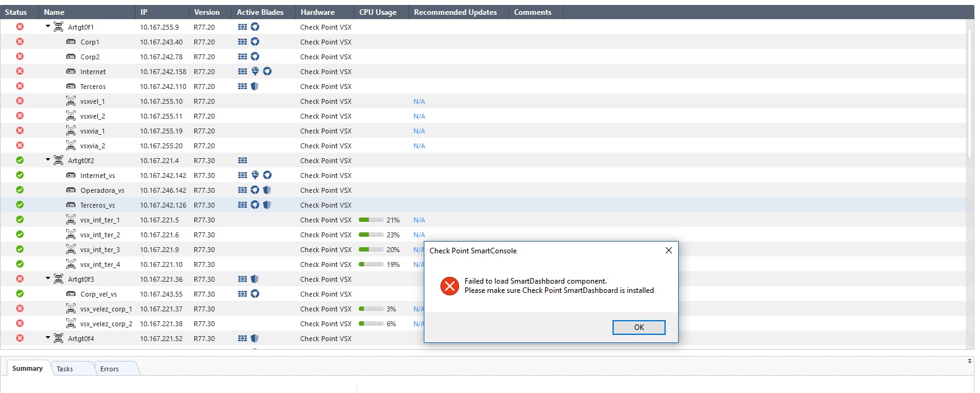Viewport: 980px width, 393px height.
Task: Click the Firewall blade icon in Artgt0f1 row
Action: coord(243,27)
